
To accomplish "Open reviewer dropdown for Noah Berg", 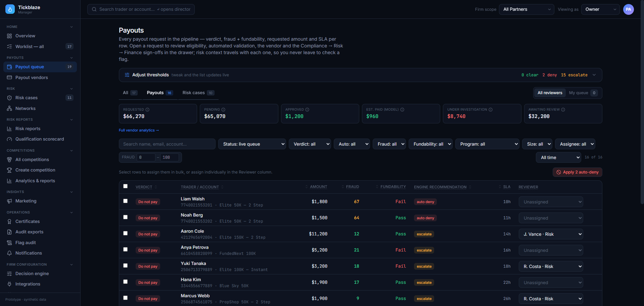I will pos(551,218).
